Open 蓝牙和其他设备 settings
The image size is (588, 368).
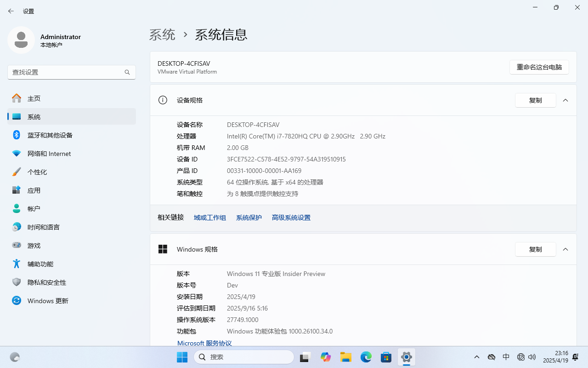coord(72,135)
